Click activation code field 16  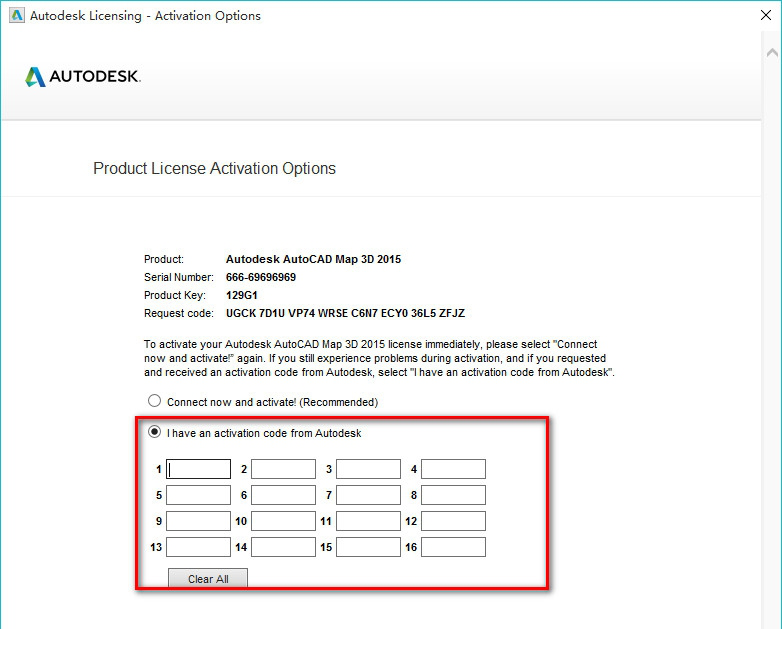coord(453,547)
